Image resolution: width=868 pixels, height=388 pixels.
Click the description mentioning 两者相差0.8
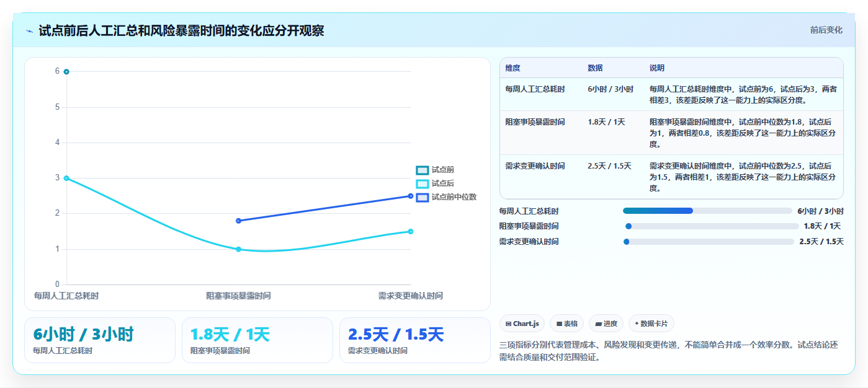pyautogui.click(x=743, y=133)
